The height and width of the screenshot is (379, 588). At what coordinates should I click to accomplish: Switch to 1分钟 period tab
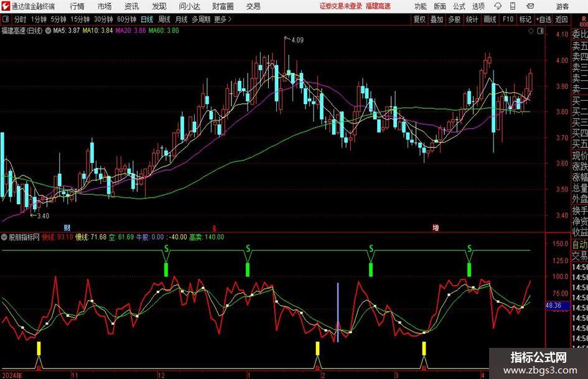[39, 19]
